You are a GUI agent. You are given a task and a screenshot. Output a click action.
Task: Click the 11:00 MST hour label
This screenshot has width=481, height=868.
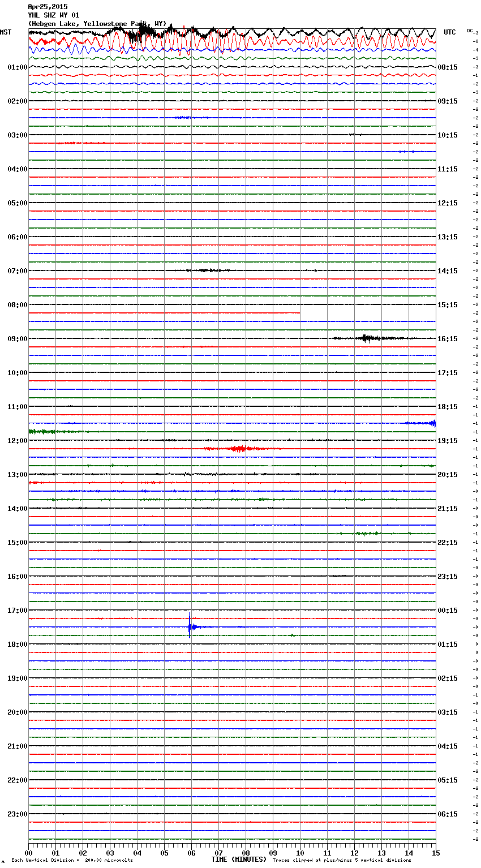click(18, 407)
